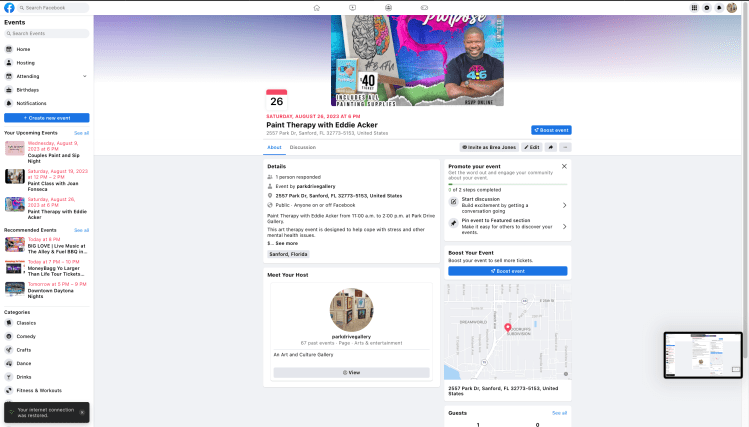Expand the Start discussion step
749x427 pixels.
(x=564, y=205)
